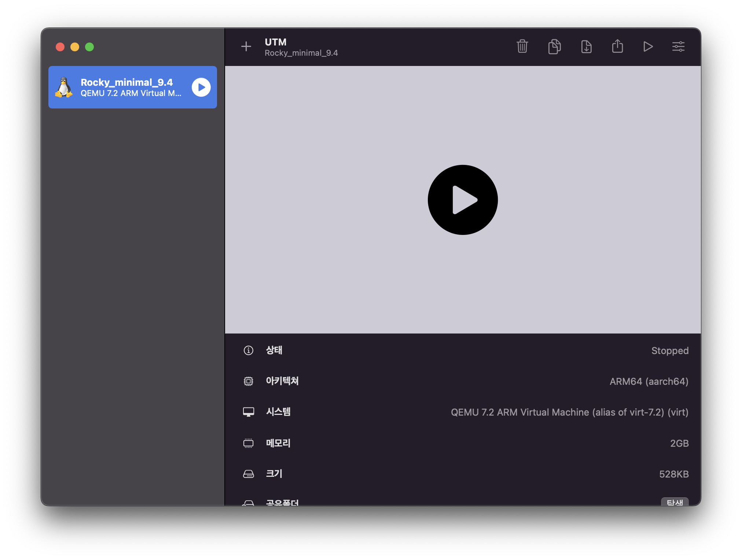Click the move VM document-arrow icon

[x=586, y=47]
